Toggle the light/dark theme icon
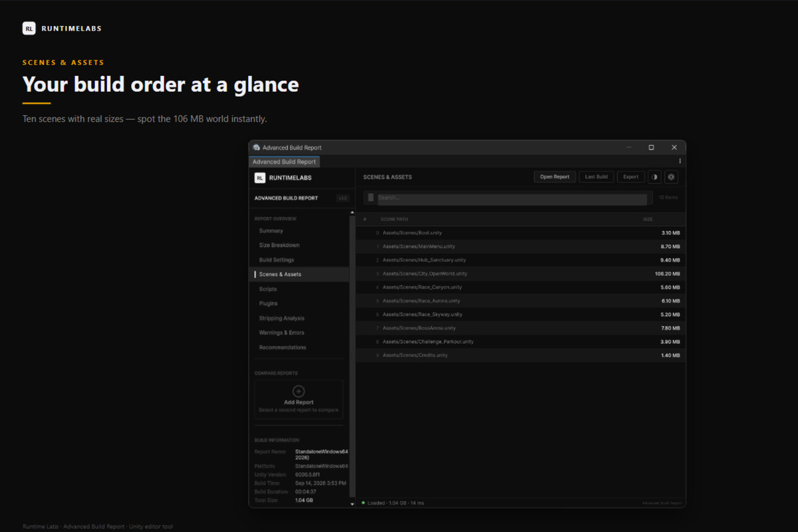The height and width of the screenshot is (532, 798). (654, 177)
